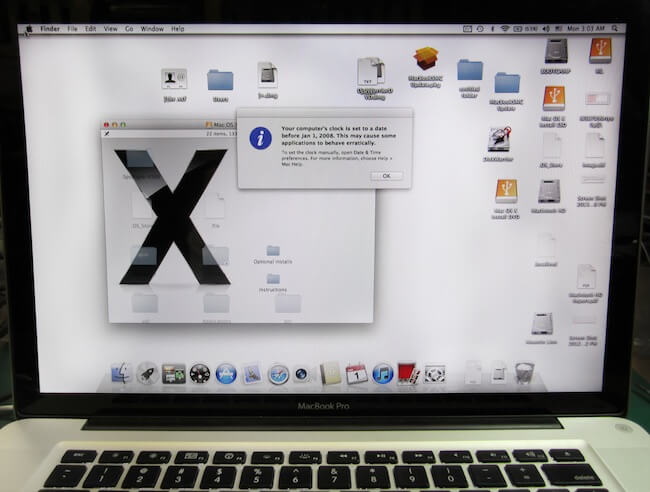Click pencil icon in Finder window toolbar
Viewport: 650px width, 492px height.
pos(107,133)
